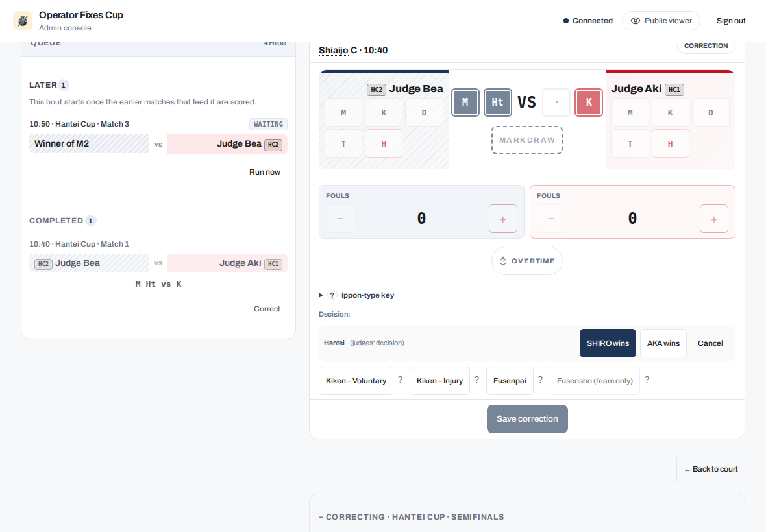Sign out of the admin console
Screen dimensions: 766x532
click(731, 21)
